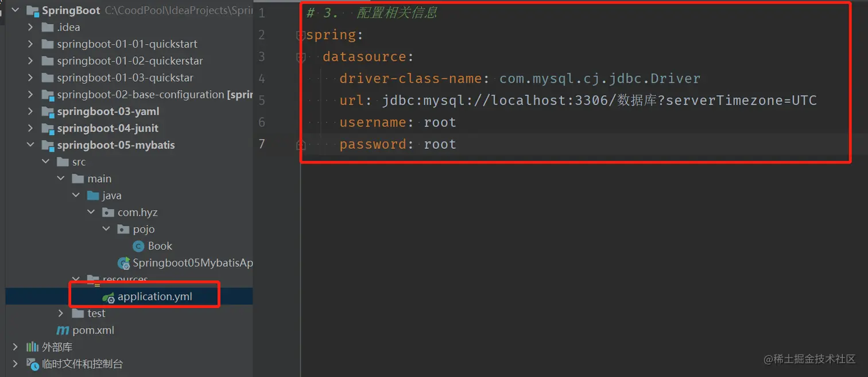Collapse the springboot-05-mybatis module
Image resolution: width=868 pixels, height=377 pixels.
tap(30, 145)
